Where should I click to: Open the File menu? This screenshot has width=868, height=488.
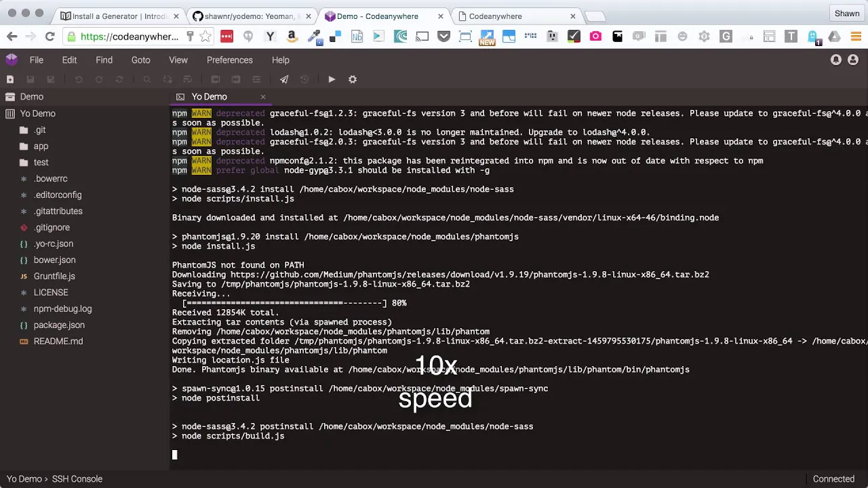pyautogui.click(x=37, y=60)
